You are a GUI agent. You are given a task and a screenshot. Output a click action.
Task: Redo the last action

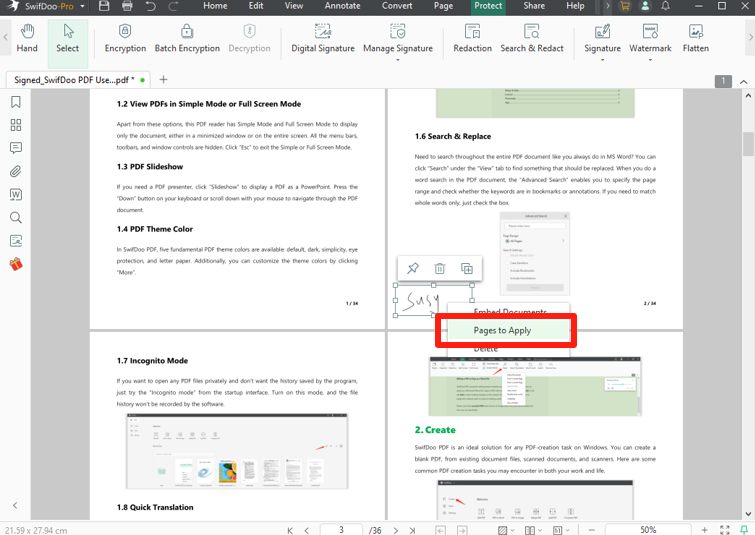pyautogui.click(x=173, y=6)
